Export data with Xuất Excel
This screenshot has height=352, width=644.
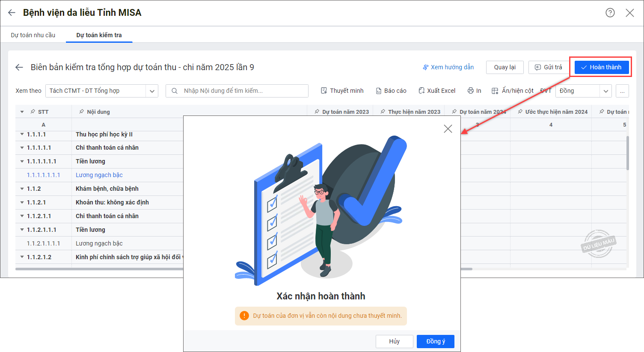point(436,91)
